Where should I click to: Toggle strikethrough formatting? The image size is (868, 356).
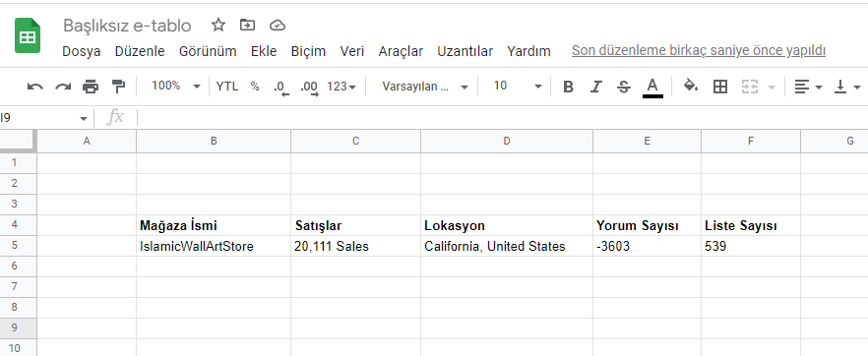pyautogui.click(x=624, y=87)
